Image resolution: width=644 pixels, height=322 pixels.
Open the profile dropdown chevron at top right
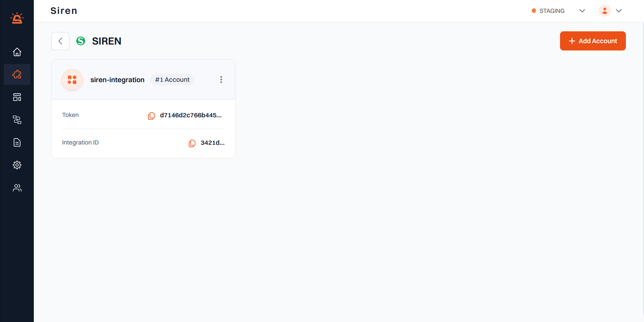click(x=619, y=11)
